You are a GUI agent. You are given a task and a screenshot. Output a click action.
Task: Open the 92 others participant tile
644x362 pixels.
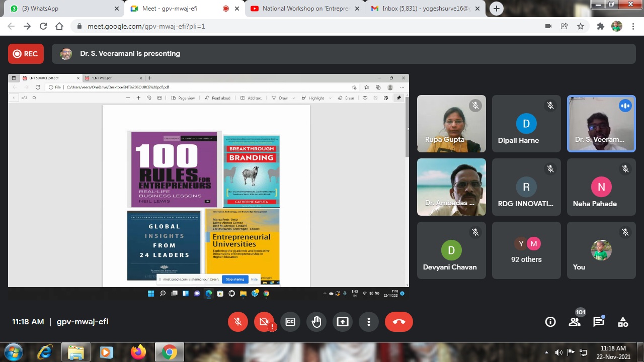[x=526, y=250]
